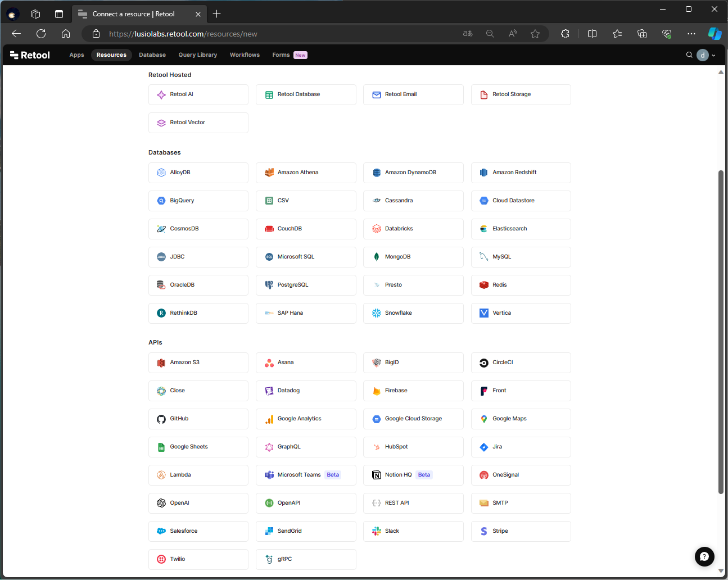
Task: Open a new browser tab
Action: coord(217,14)
